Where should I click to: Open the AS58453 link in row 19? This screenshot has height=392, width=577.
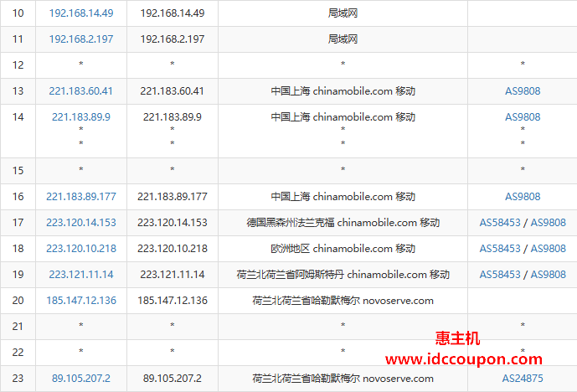tap(500, 275)
